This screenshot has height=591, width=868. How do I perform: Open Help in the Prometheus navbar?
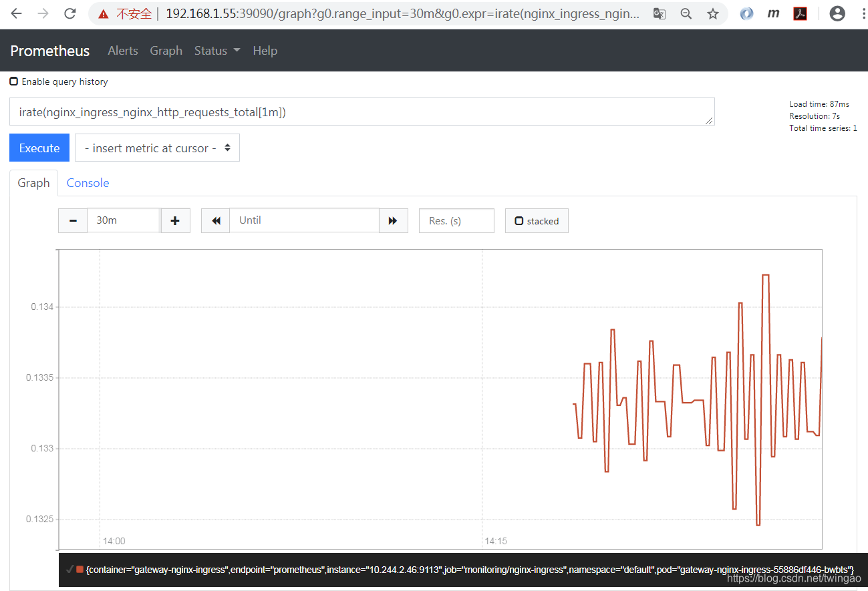[265, 51]
